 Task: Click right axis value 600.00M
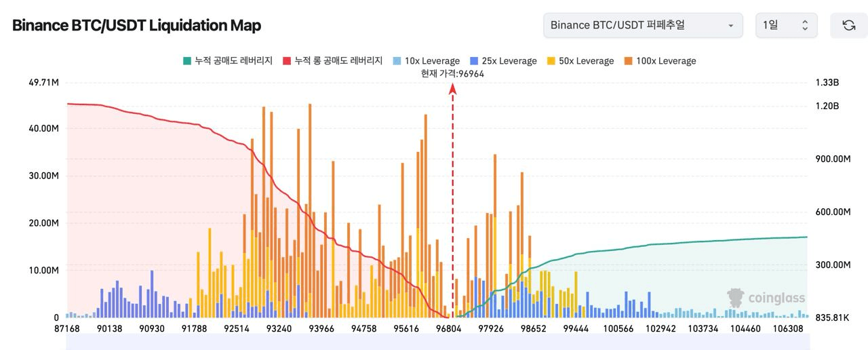pos(833,212)
